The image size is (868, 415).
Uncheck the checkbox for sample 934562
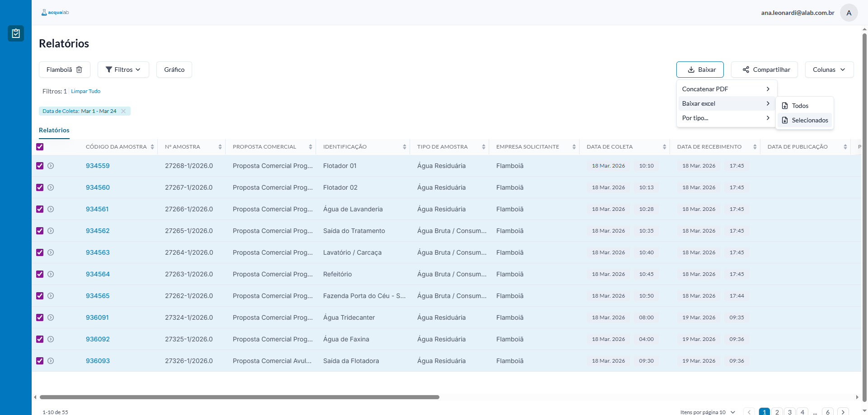(x=40, y=231)
